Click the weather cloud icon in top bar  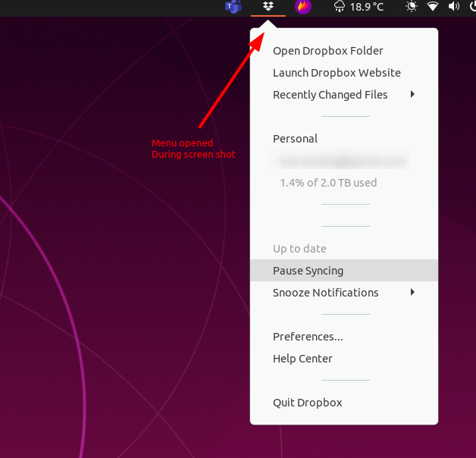(340, 7)
